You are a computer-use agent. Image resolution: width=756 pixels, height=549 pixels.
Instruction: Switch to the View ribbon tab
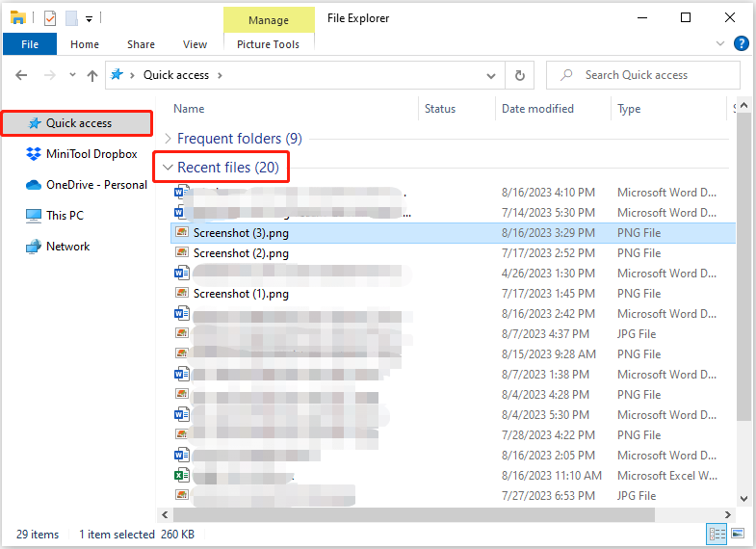click(x=195, y=44)
